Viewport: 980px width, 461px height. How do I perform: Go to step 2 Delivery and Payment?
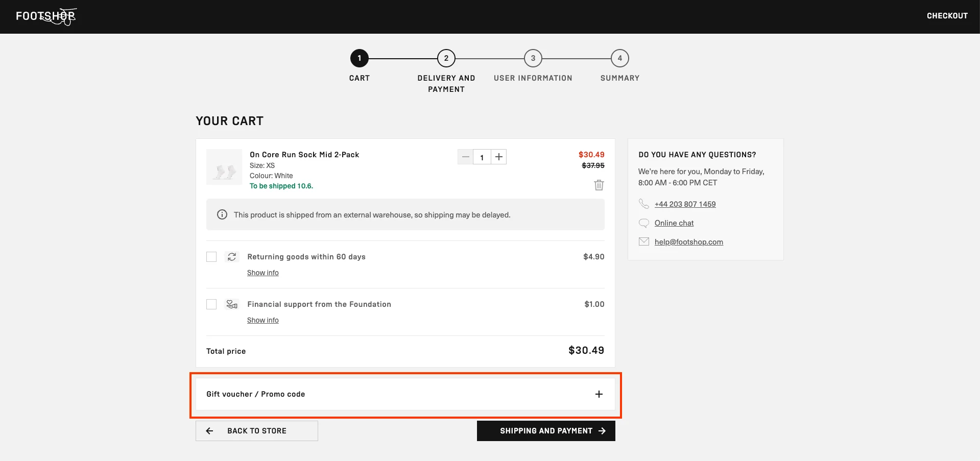[x=446, y=58]
